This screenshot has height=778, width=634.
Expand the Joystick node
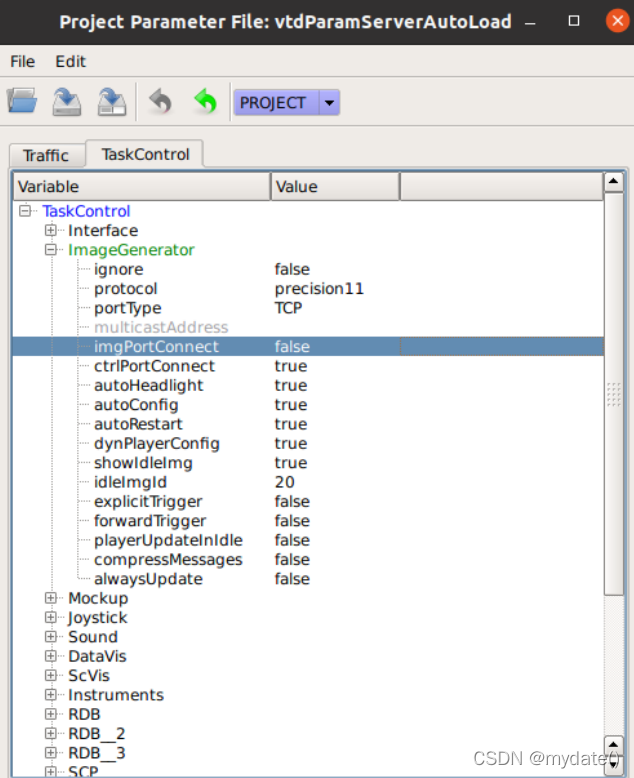pyautogui.click(x=51, y=617)
